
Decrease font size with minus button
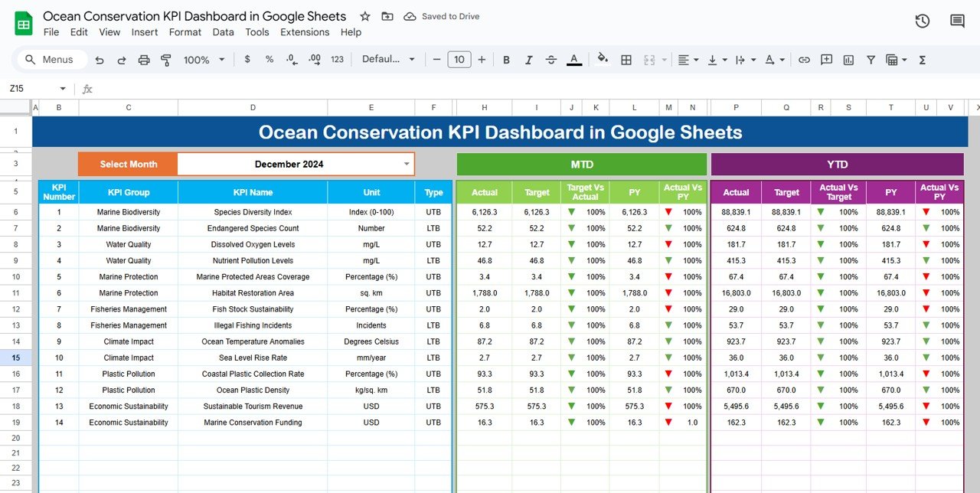(x=436, y=60)
